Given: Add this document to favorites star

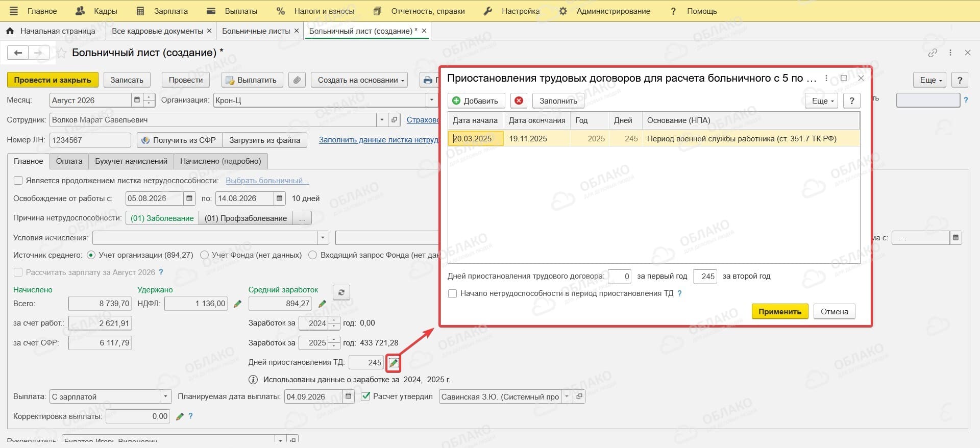Looking at the screenshot, I should tap(61, 53).
